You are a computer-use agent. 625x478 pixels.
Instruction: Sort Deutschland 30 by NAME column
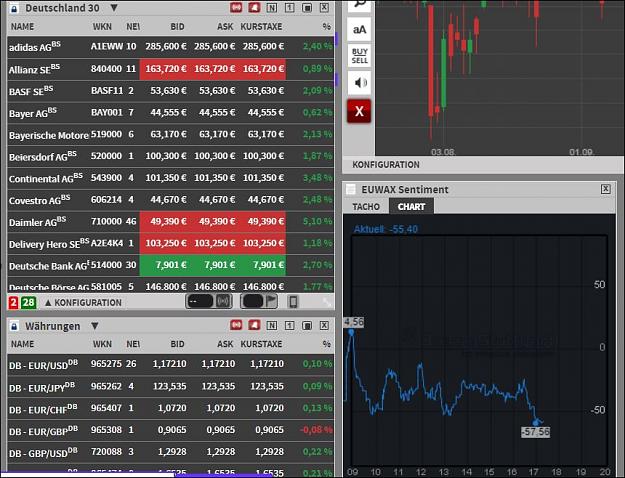coord(22,27)
